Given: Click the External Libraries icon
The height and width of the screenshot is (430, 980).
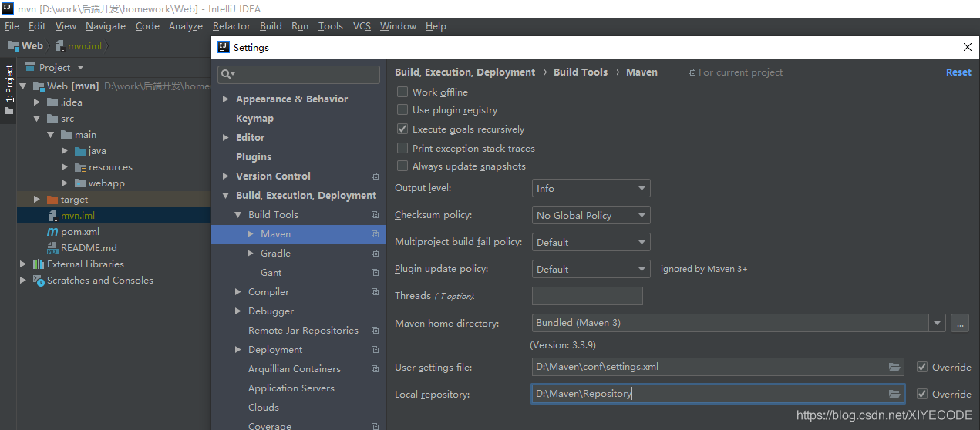Looking at the screenshot, I should pyautogui.click(x=38, y=264).
